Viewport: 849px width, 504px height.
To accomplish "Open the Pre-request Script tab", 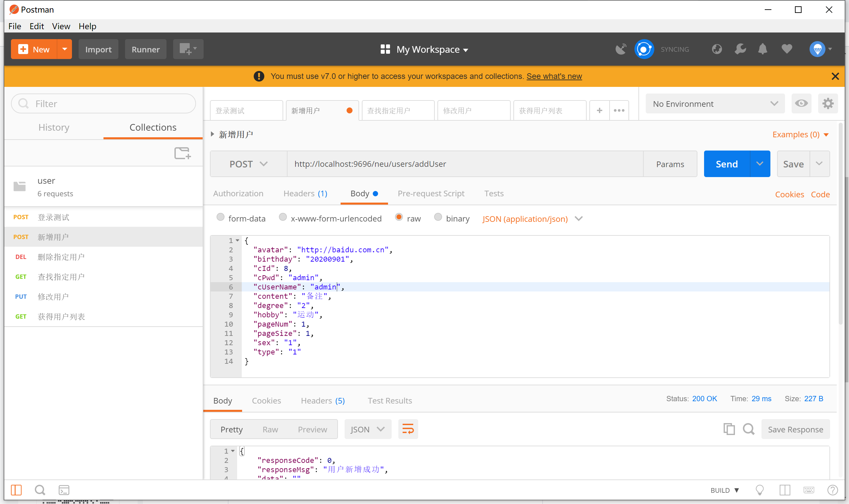I will [x=430, y=193].
